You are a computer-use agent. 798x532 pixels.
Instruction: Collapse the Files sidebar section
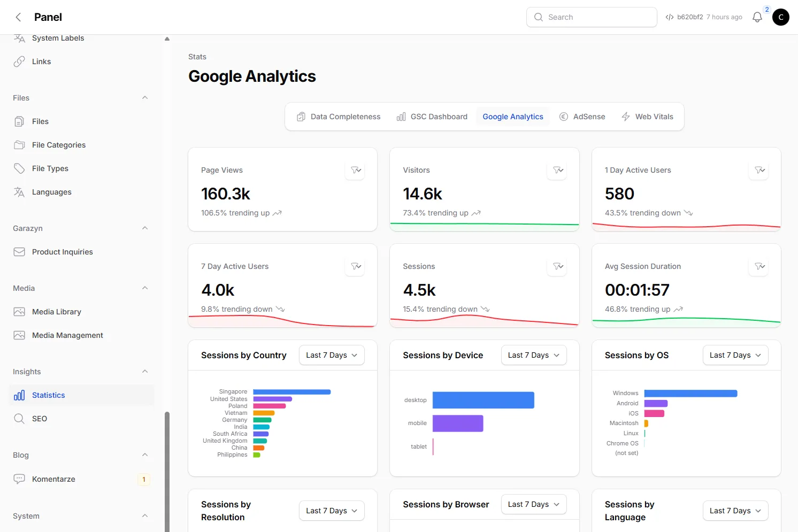point(145,98)
